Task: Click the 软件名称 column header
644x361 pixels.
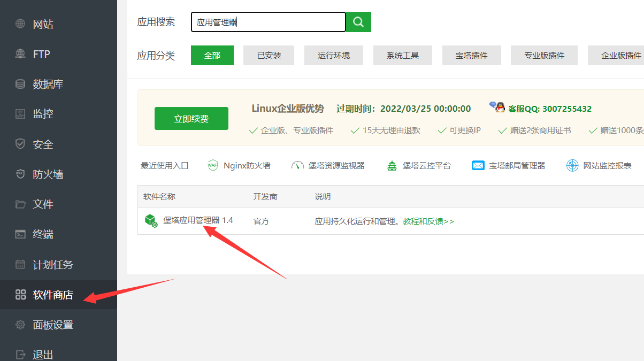Action: pos(159,196)
